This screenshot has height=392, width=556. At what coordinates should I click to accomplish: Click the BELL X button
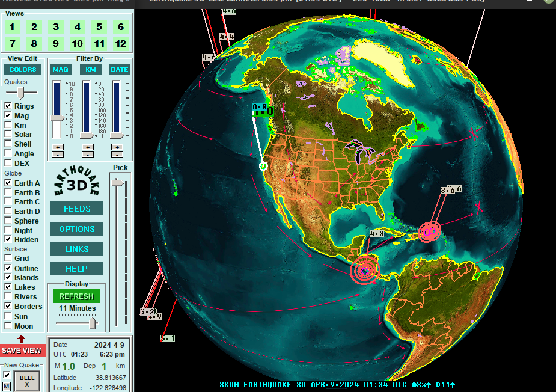click(27, 381)
